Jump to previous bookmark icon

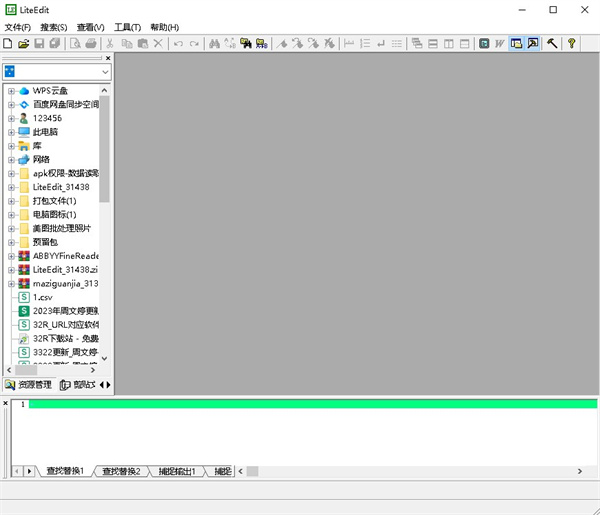(x=313, y=44)
